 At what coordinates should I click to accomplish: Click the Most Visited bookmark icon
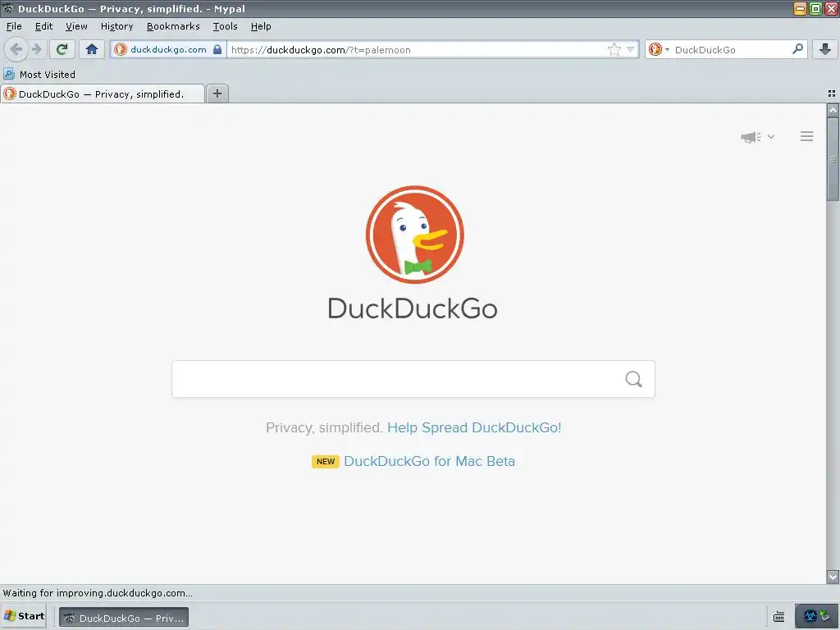pos(9,74)
